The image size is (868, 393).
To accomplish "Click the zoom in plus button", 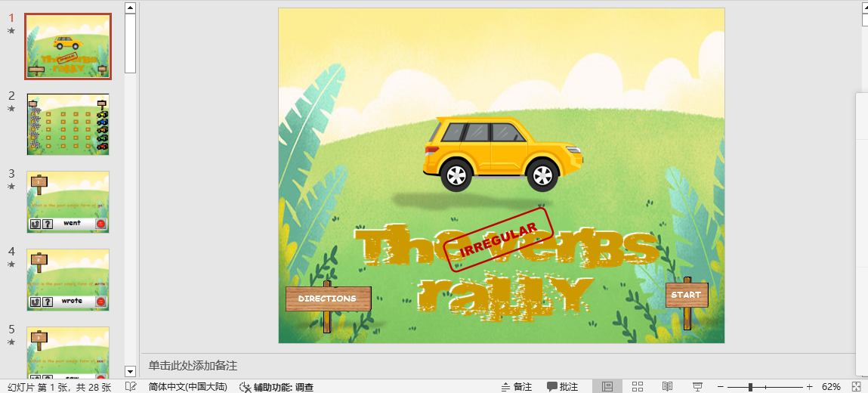I will click(809, 387).
